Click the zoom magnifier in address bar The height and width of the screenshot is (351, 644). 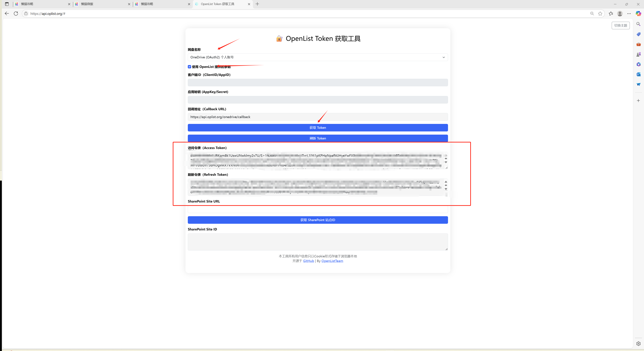click(592, 14)
